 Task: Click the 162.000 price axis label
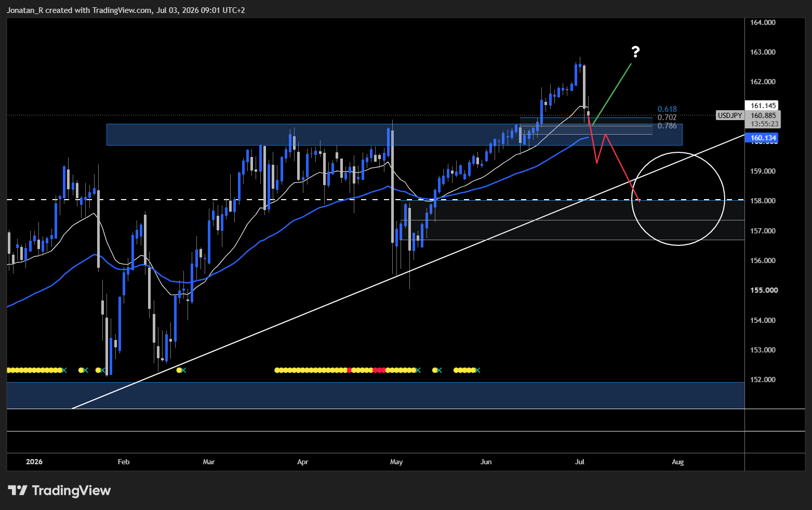click(763, 82)
